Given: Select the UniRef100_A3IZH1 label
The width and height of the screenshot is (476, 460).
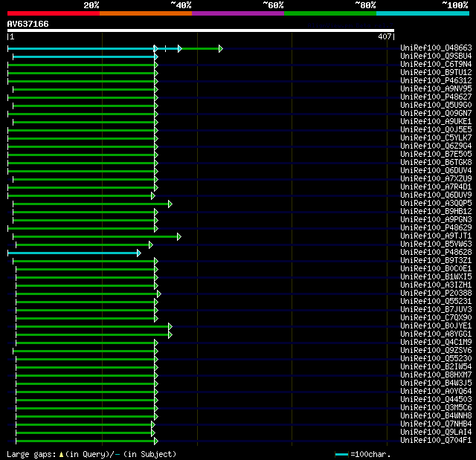Looking at the screenshot, I should [436, 285].
